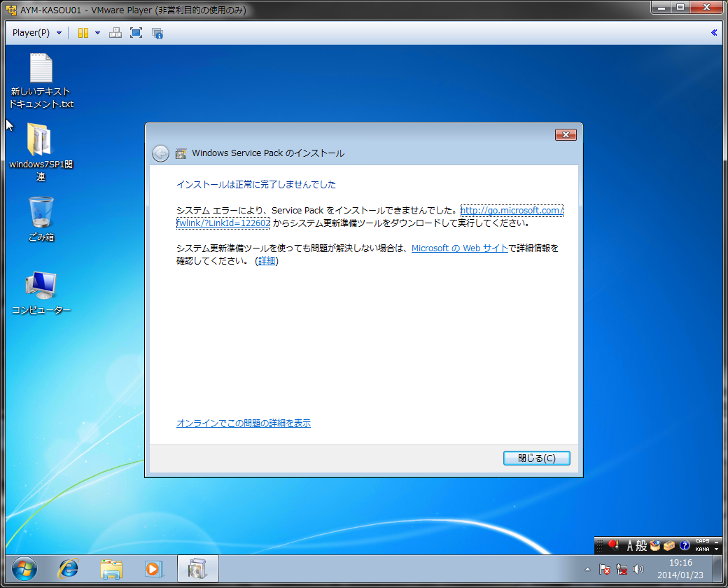Click the VMware Player title bar icon
Viewport: 728px width, 588px height.
(11, 10)
